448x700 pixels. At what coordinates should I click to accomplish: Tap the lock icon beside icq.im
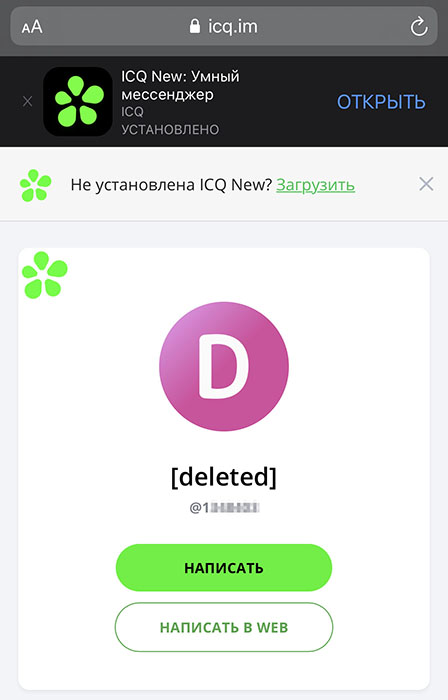pos(195,26)
